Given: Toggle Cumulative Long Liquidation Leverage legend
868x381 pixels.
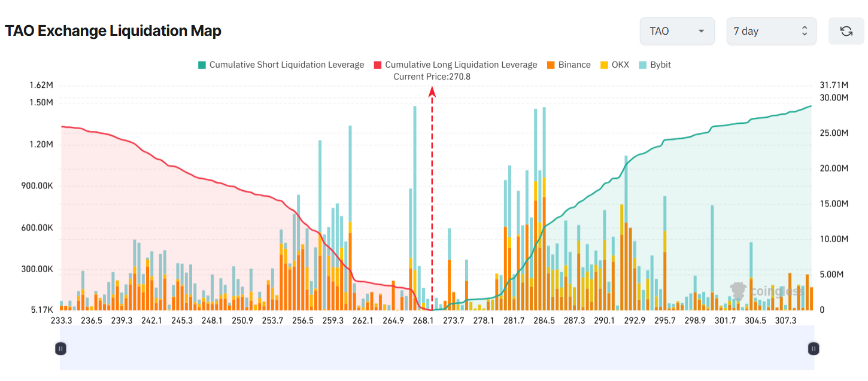Looking at the screenshot, I should click(461, 65).
